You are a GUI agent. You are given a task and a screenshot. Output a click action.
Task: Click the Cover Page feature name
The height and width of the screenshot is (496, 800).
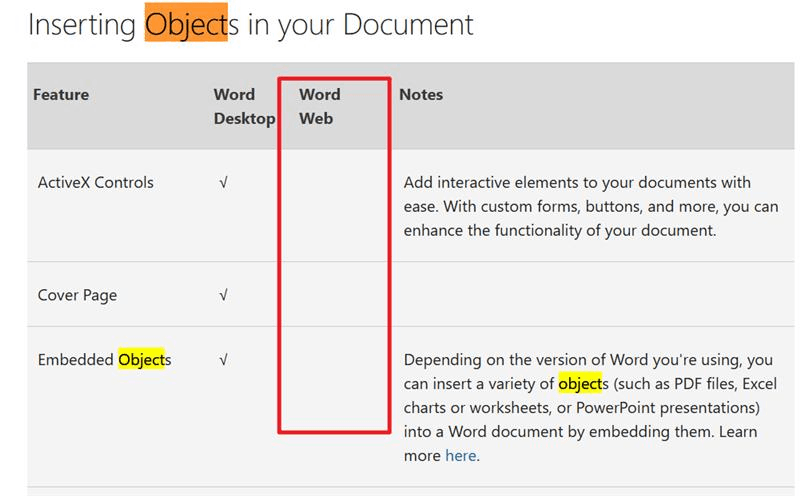click(78, 295)
